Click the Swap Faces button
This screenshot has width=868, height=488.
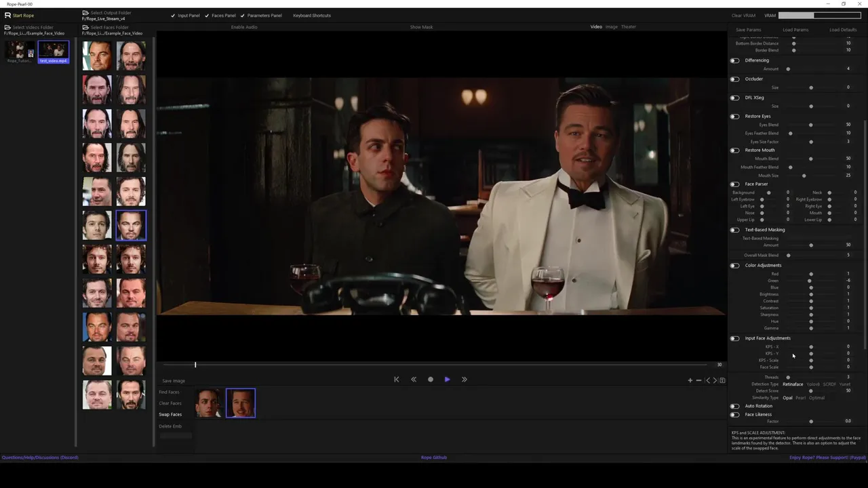pos(170,414)
